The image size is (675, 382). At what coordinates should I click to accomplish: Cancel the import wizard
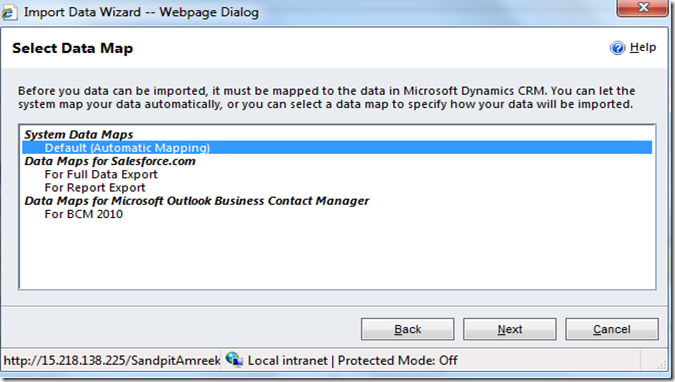coord(612,329)
